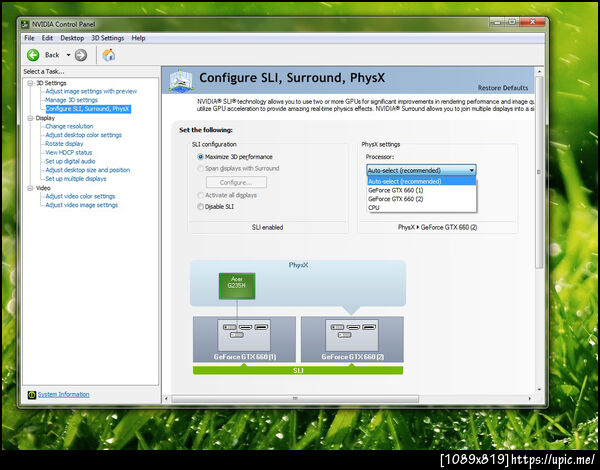Open Set up digital audio task

pos(70,162)
